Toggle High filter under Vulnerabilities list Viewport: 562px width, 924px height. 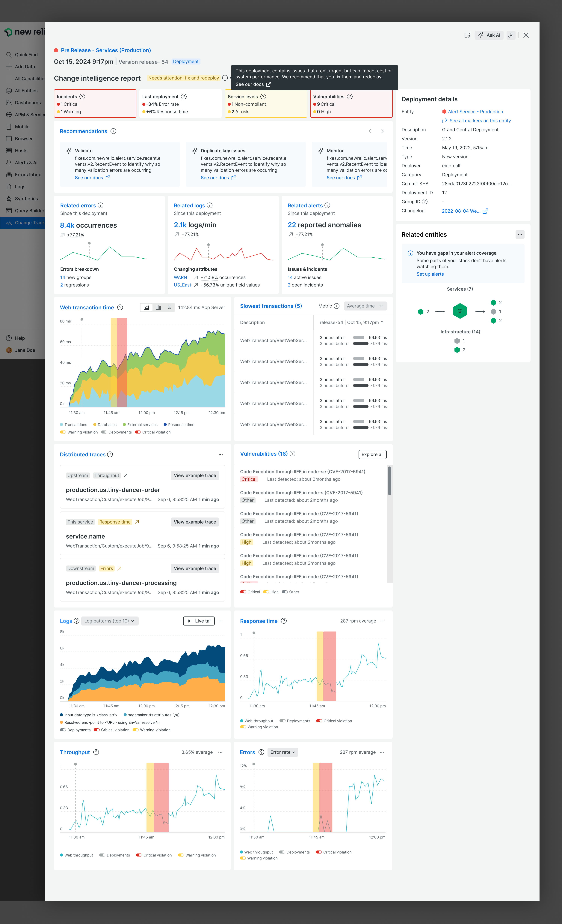coord(266,592)
